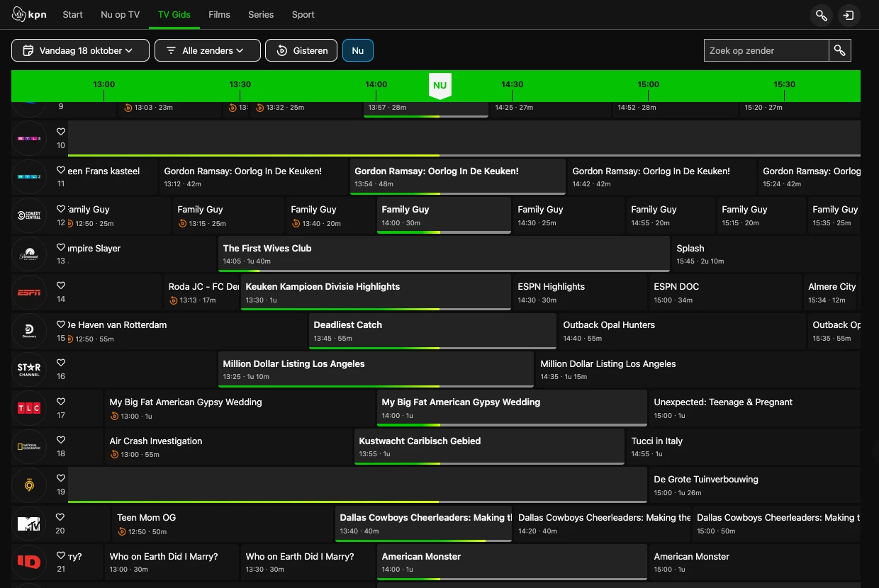
Task: Open Tucci in Italy program
Action: tap(744, 446)
